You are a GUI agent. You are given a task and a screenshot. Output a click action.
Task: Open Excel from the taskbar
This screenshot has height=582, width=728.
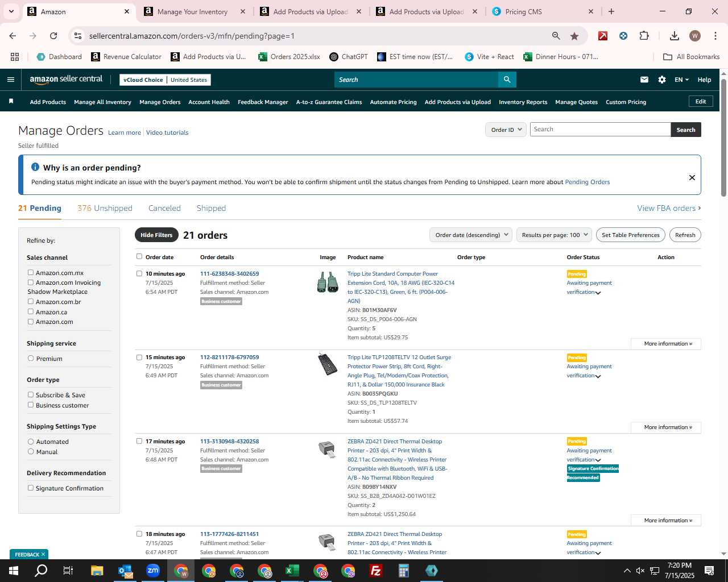click(292, 571)
